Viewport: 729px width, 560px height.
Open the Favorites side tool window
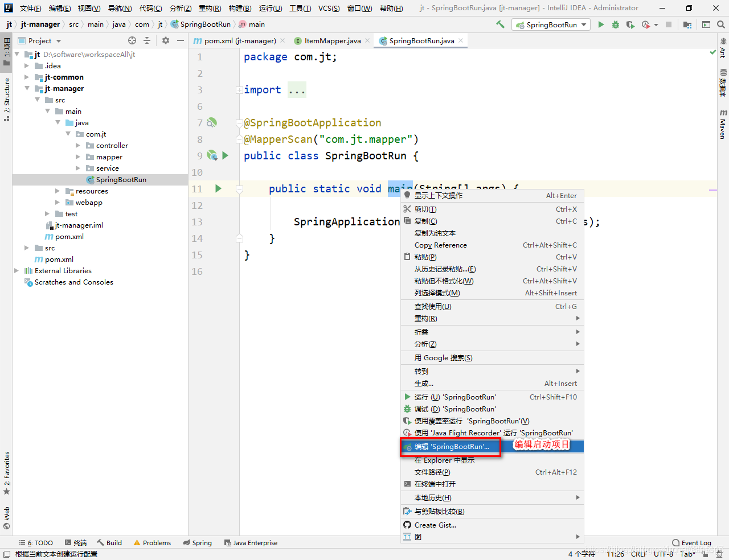(x=6, y=473)
